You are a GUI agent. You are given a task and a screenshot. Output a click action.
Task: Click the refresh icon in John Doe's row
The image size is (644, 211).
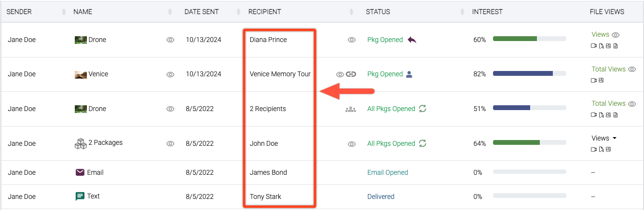pos(423,143)
